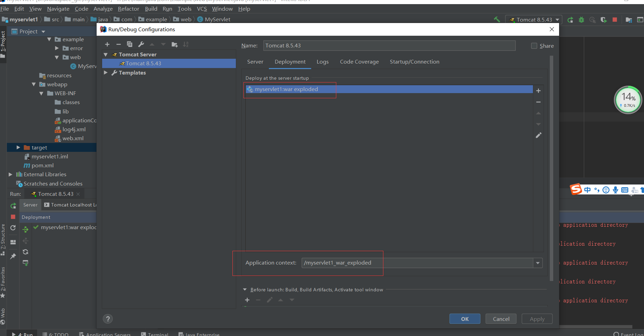This screenshot has width=644, height=336.
Task: Deploy all icon in Run panel
Action: click(25, 229)
